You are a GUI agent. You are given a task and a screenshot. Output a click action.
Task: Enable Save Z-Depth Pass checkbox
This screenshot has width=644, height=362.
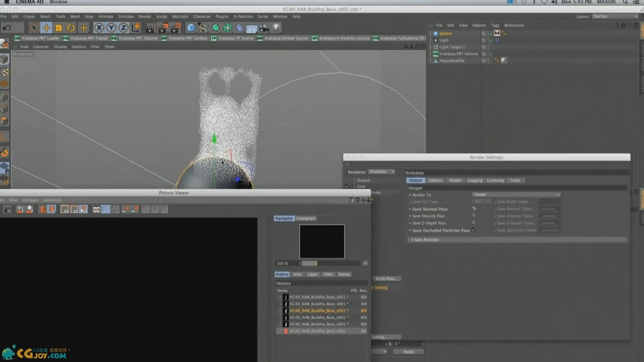tap(474, 223)
